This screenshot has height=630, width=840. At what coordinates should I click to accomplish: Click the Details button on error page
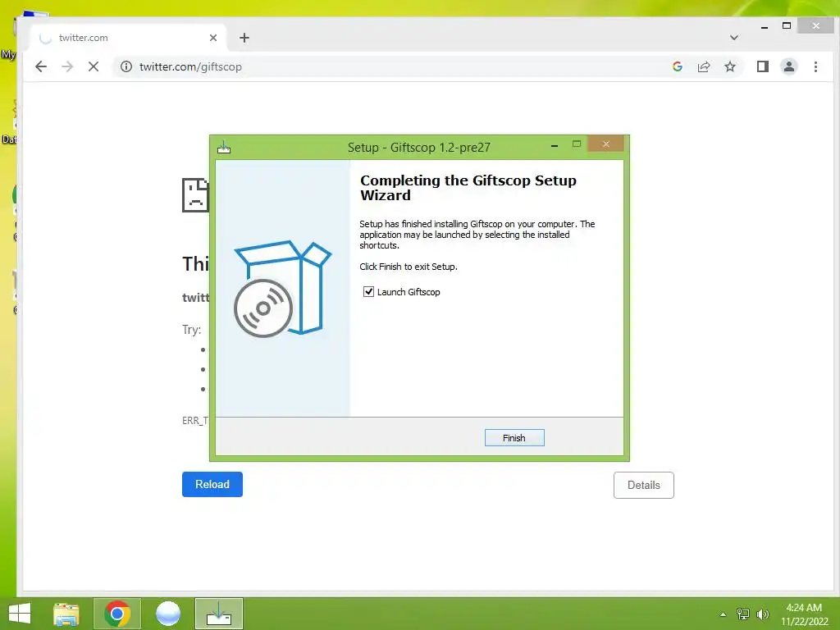643,485
